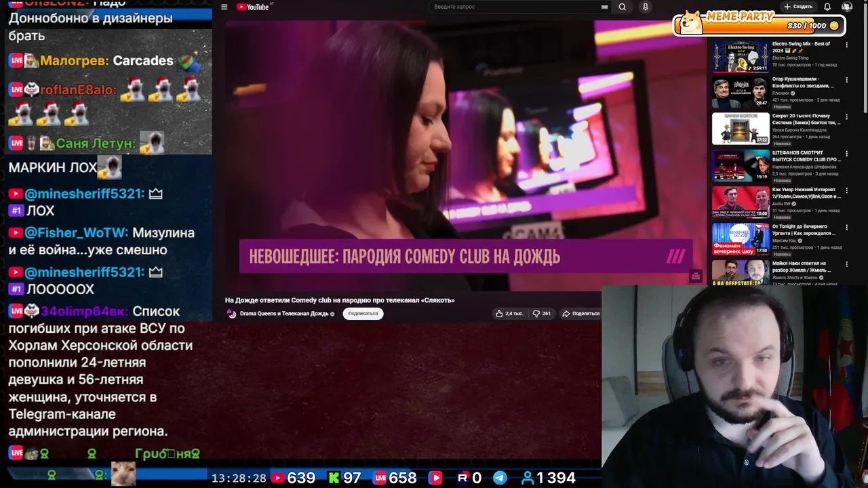Click the Kick viewer count icon
The image size is (868, 488).
tap(334, 478)
